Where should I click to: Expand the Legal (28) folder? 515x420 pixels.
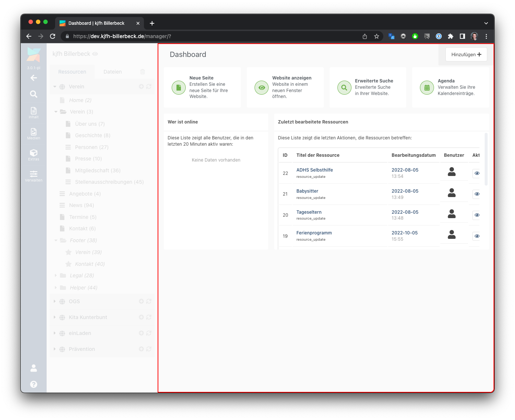point(56,275)
